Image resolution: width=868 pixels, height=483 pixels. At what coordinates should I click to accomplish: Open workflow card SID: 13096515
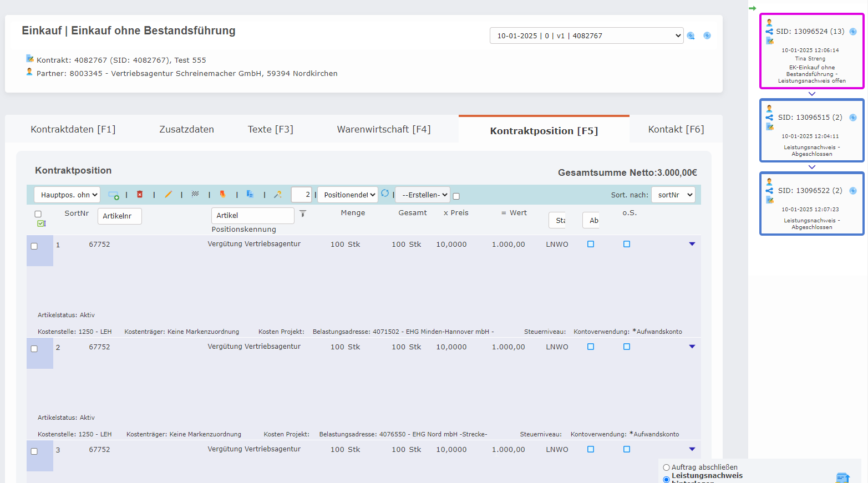pyautogui.click(x=811, y=131)
